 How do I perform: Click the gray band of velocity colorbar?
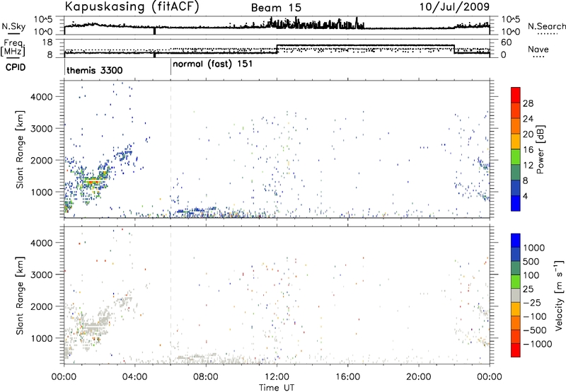click(x=516, y=295)
